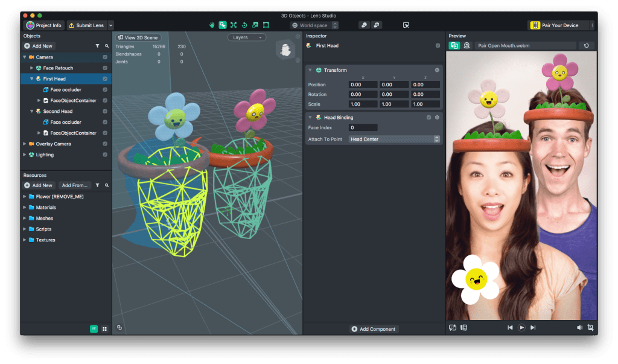The height and width of the screenshot is (364, 618).
Task: Open Transform component settings gear
Action: pos(437,70)
